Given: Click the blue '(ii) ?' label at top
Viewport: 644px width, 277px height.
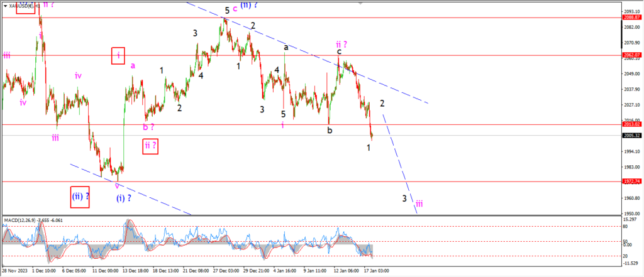Looking at the screenshot, I should point(249,5).
